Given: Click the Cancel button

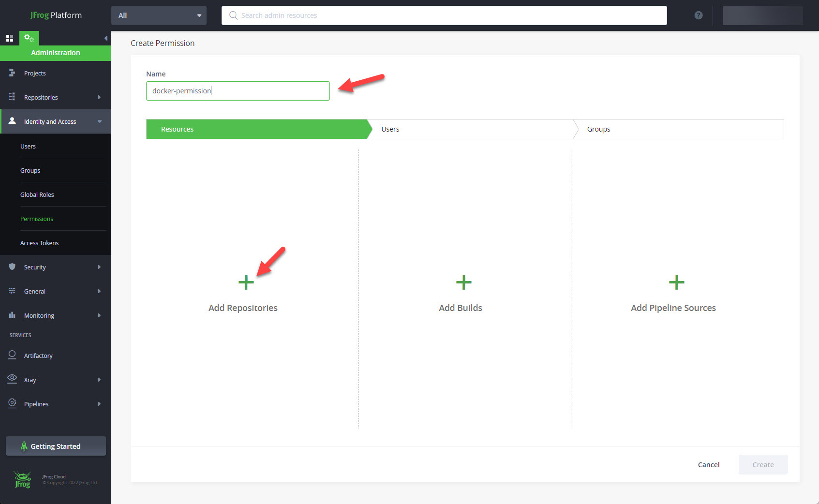Looking at the screenshot, I should coord(708,464).
